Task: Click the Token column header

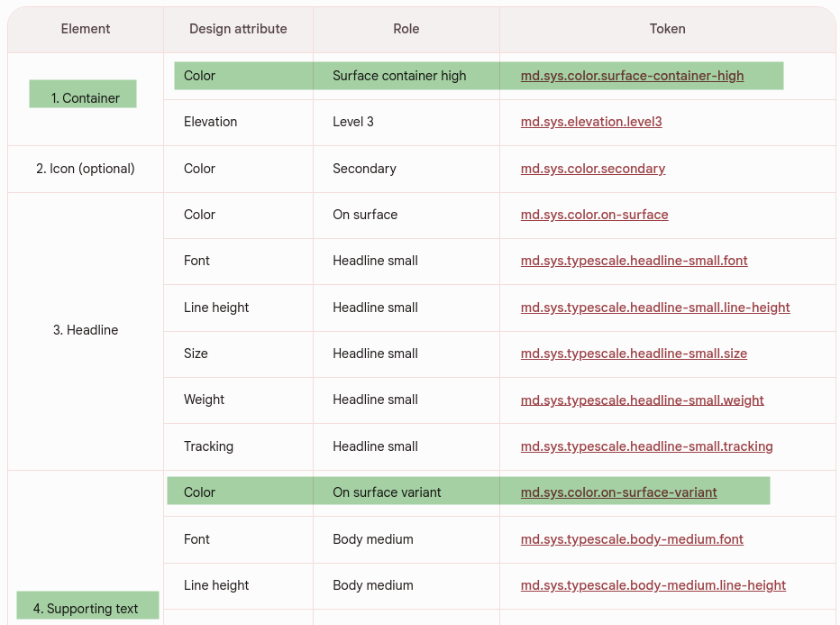Action: pos(667,29)
